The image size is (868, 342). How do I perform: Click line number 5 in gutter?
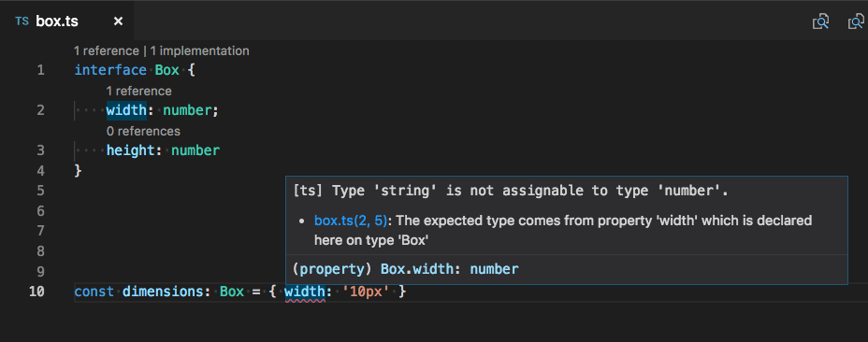(x=40, y=191)
